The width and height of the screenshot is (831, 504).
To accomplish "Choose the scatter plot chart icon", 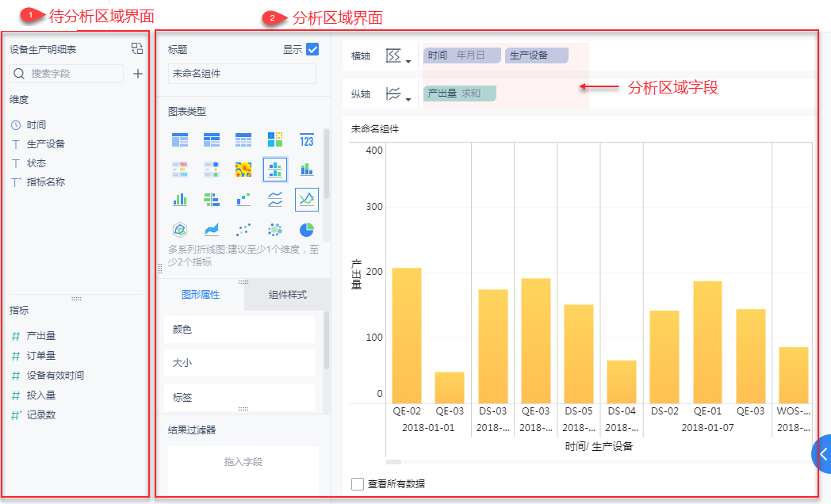I will pos(243,230).
